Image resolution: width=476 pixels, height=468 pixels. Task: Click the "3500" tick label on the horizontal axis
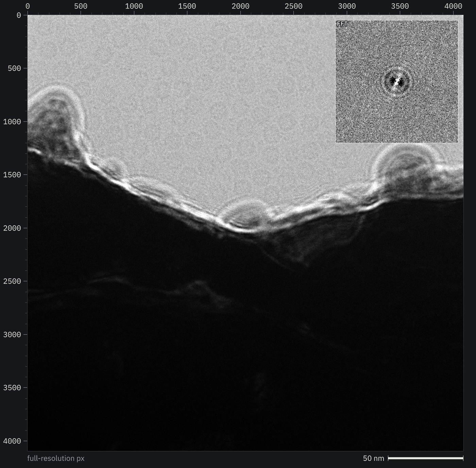point(400,6)
